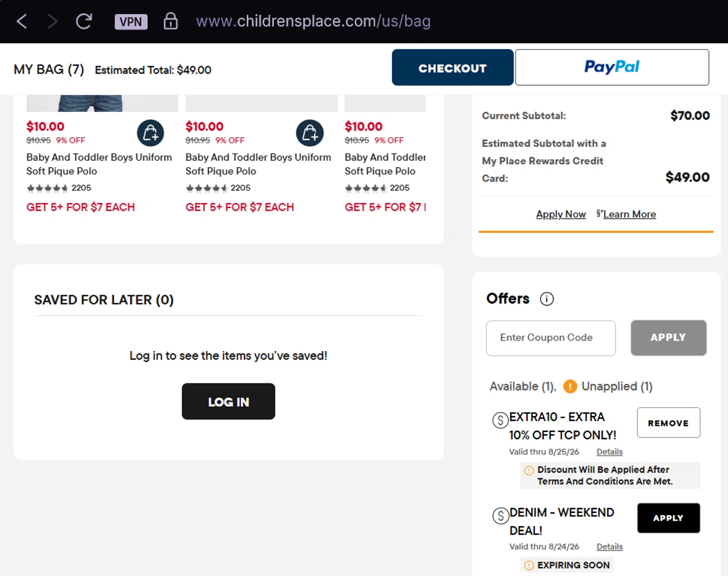Image resolution: width=728 pixels, height=576 pixels.
Task: Open the Apply Now credit card link
Action: pyautogui.click(x=561, y=214)
